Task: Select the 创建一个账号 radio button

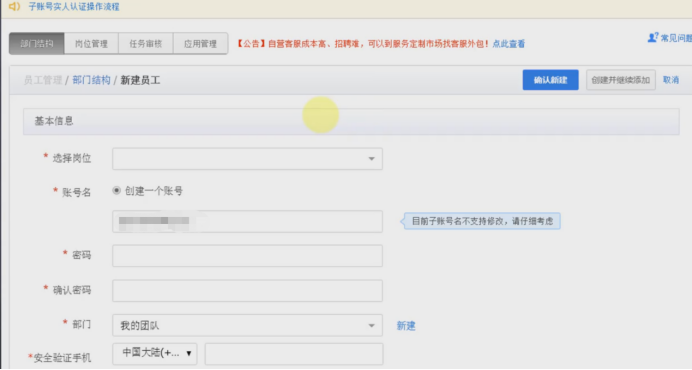Action: pyautogui.click(x=117, y=191)
